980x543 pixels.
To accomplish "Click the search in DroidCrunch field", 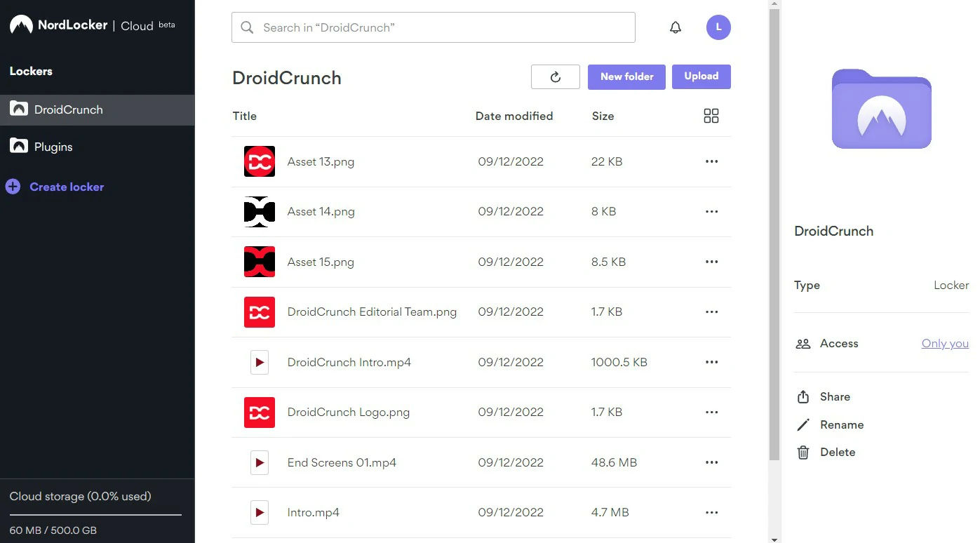I will point(434,27).
